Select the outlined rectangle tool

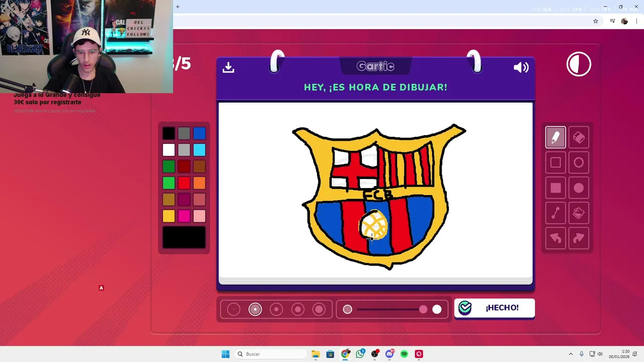pyautogui.click(x=555, y=162)
